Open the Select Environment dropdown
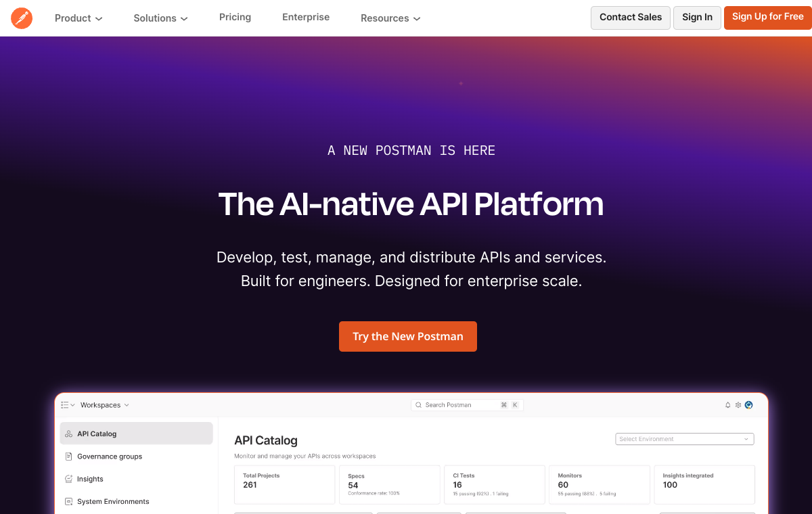This screenshot has height=514, width=812. coord(685,439)
